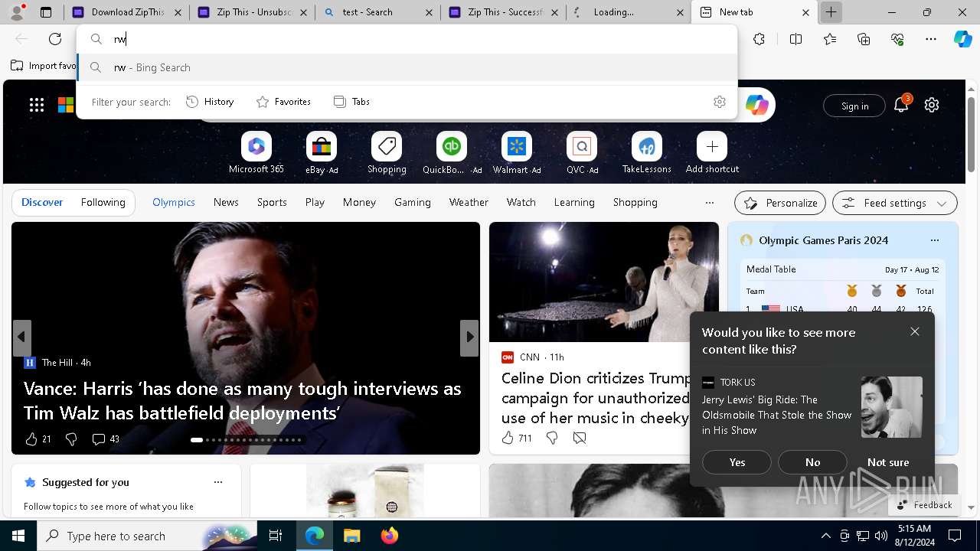Viewport: 980px width, 551px height.
Task: Filter search by Tabs
Action: tap(352, 102)
